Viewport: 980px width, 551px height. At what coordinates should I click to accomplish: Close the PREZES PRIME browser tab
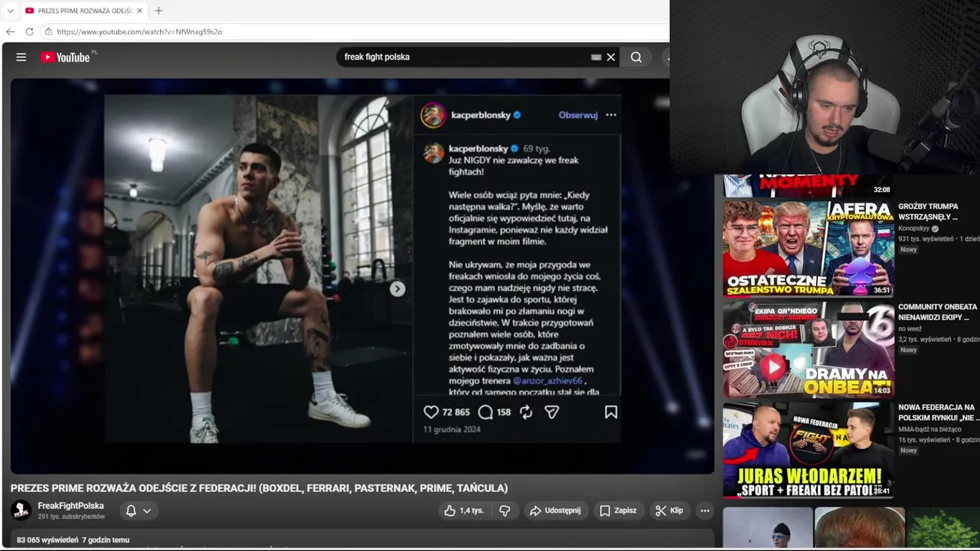click(139, 11)
